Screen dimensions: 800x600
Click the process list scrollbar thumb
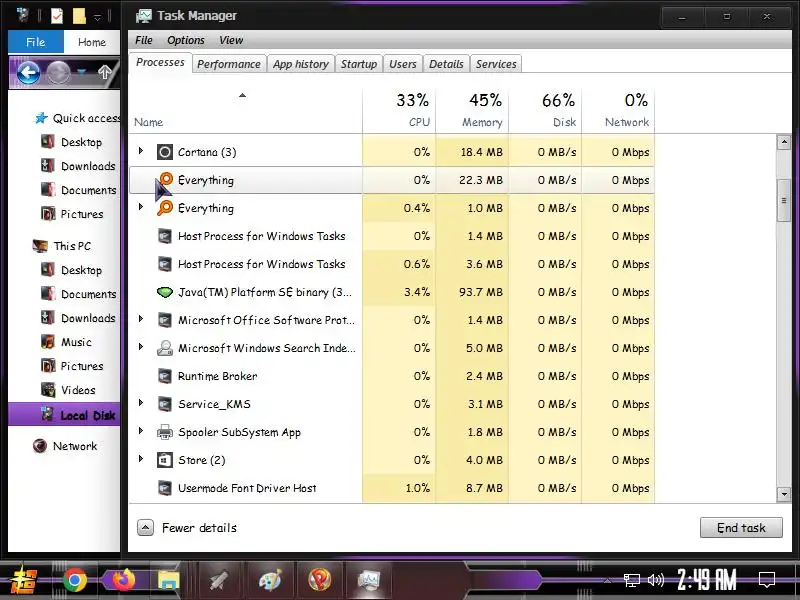[x=784, y=201]
